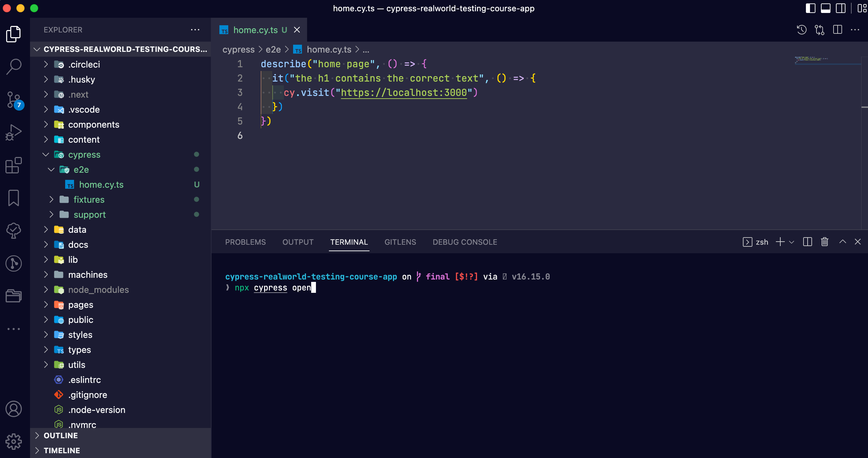Open the Bookmarks sidebar view

point(14,198)
